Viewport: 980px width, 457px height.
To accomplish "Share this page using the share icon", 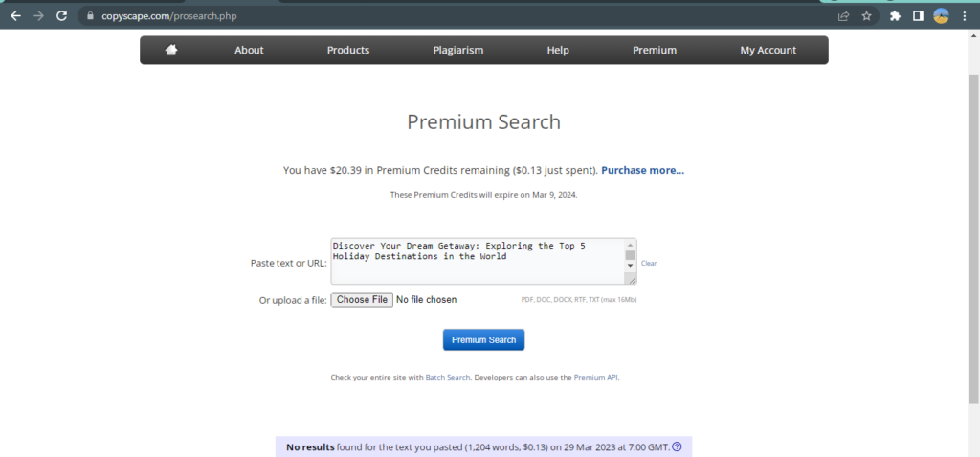I will click(x=844, y=16).
